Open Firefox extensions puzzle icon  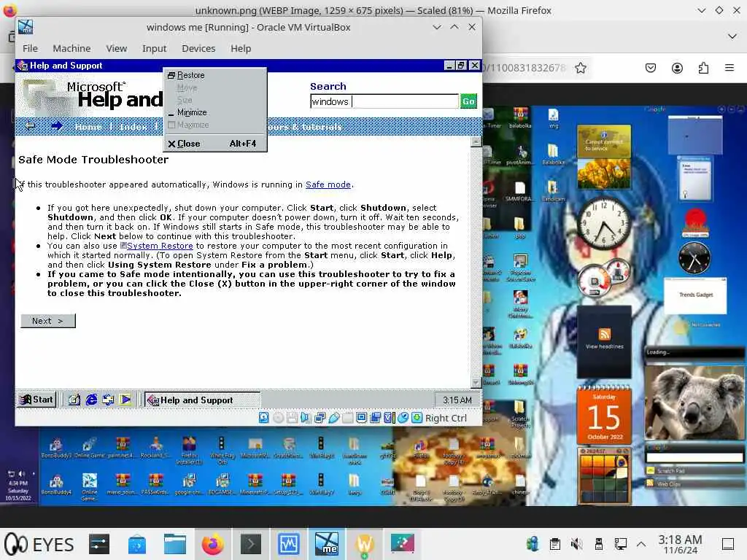703,68
